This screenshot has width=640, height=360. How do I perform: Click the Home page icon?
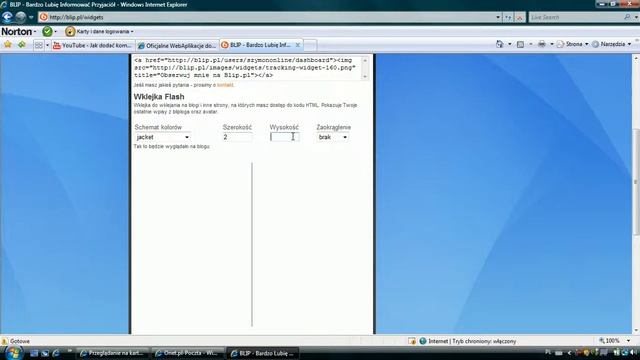click(x=500, y=44)
